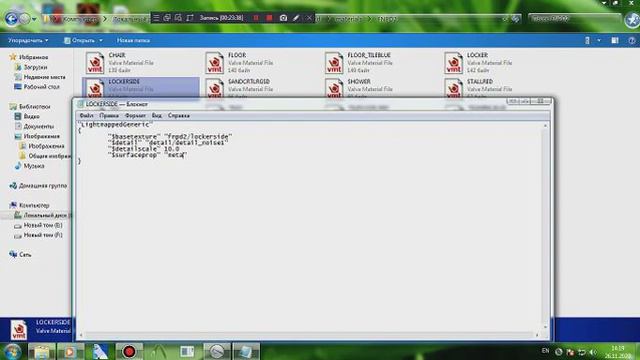The height and width of the screenshot is (360, 640).
Task: Open Новый том (F:) drive
Action: [x=38, y=235]
